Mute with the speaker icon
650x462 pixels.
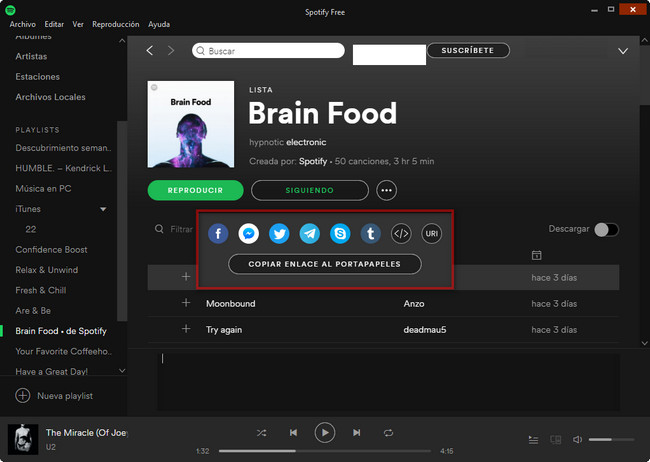[x=577, y=440]
